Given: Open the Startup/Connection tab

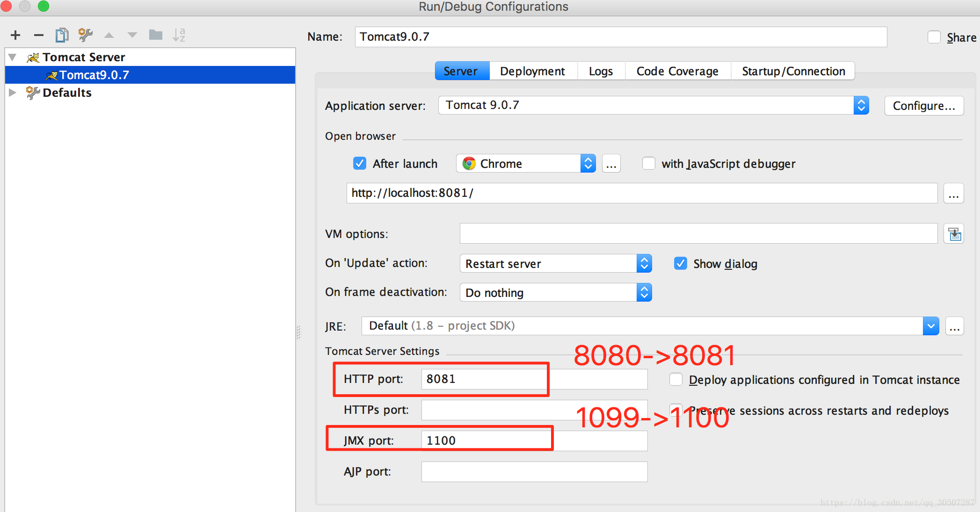Looking at the screenshot, I should (x=793, y=71).
